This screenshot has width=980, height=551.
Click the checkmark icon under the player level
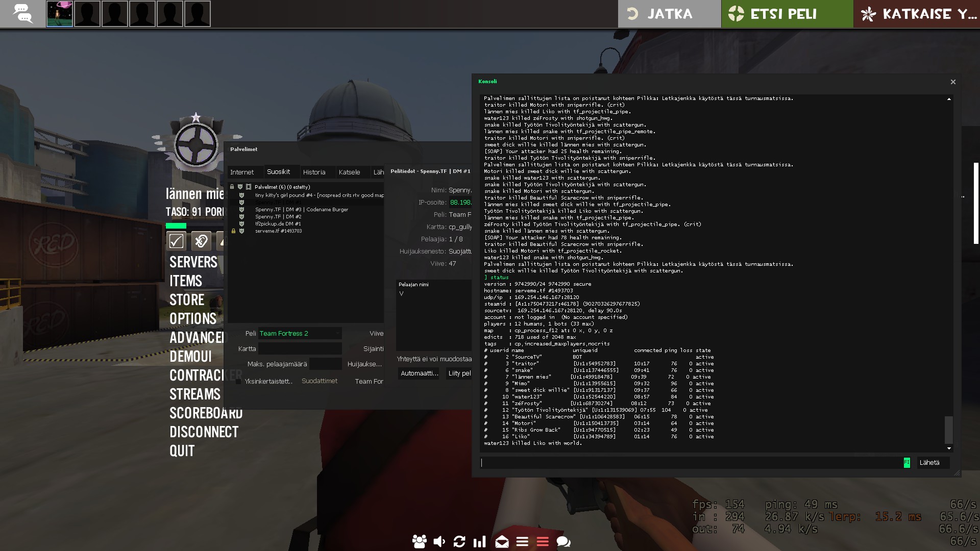[x=176, y=241]
